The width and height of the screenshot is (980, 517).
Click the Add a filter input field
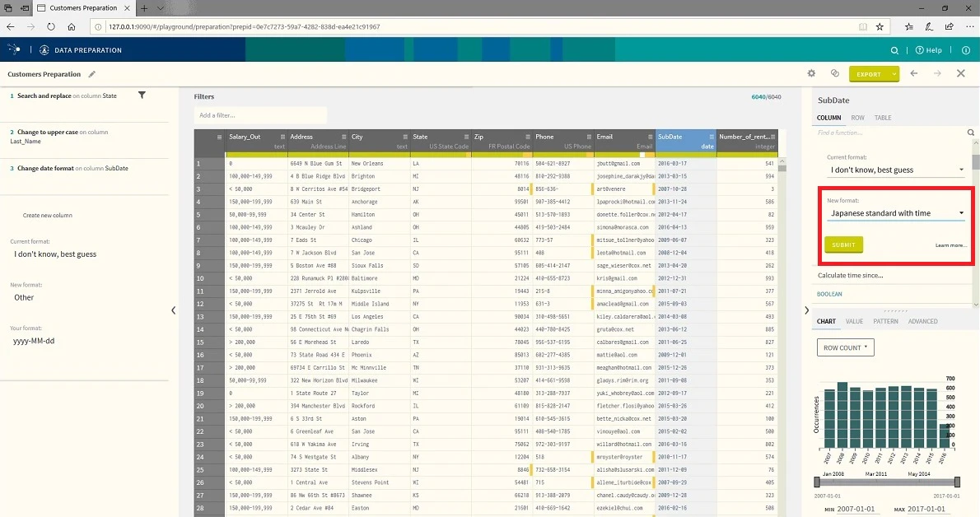260,115
